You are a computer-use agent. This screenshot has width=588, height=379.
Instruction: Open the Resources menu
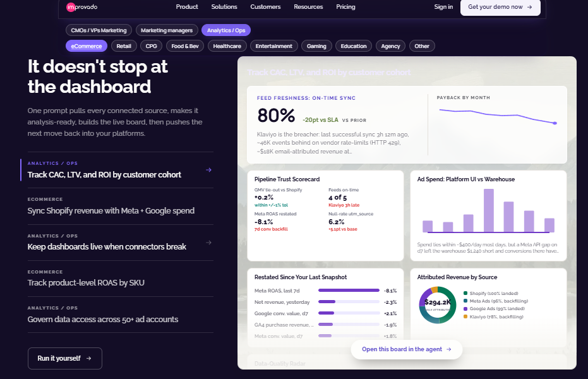[308, 7]
